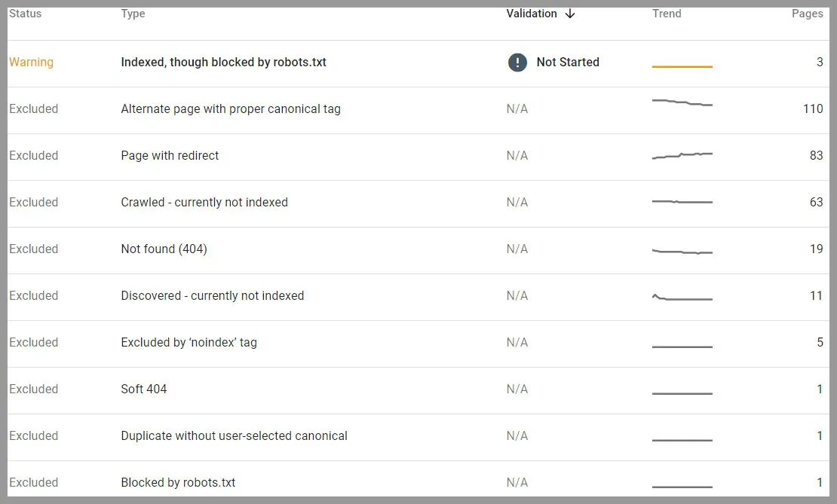Viewport: 837px width, 504px height.
Task: Open 'Discovered - currently not indexed' row
Action: coord(418,297)
